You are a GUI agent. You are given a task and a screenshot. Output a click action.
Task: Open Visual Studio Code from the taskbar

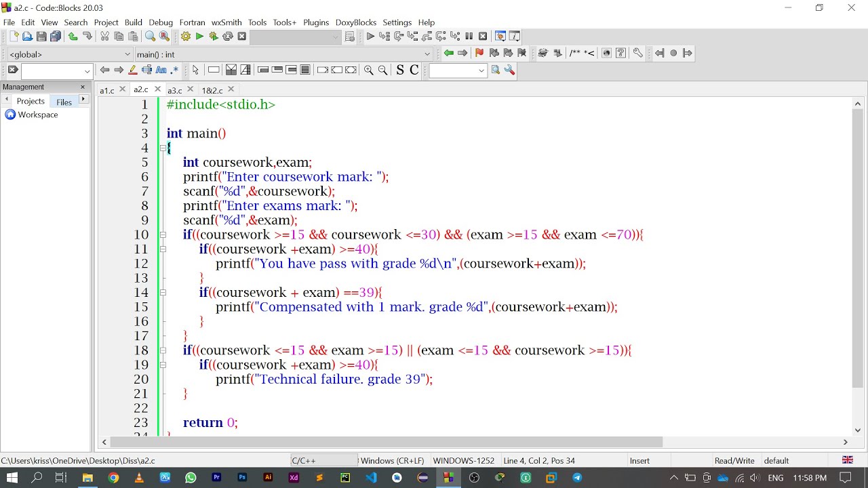371,478
